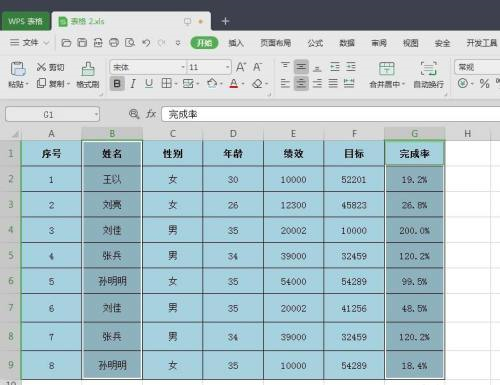Click the select-all corner triangle
500x385 pixels.
pyautogui.click(x=15, y=134)
